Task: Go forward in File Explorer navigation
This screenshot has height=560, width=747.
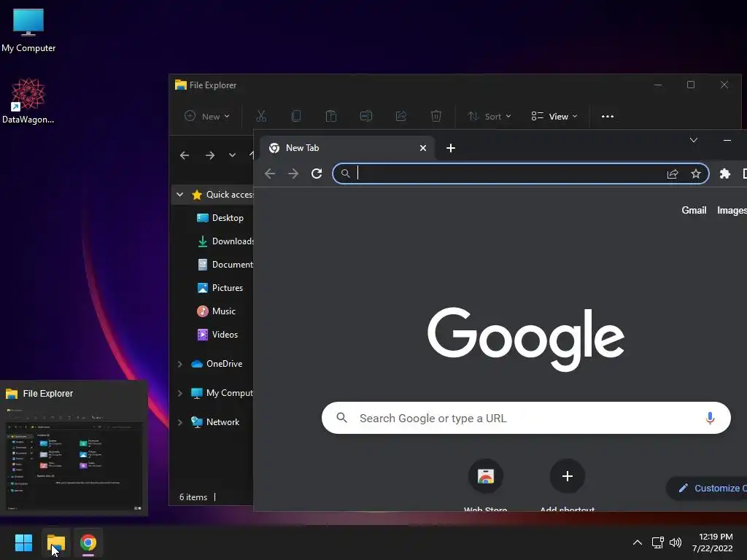Action: (x=209, y=155)
